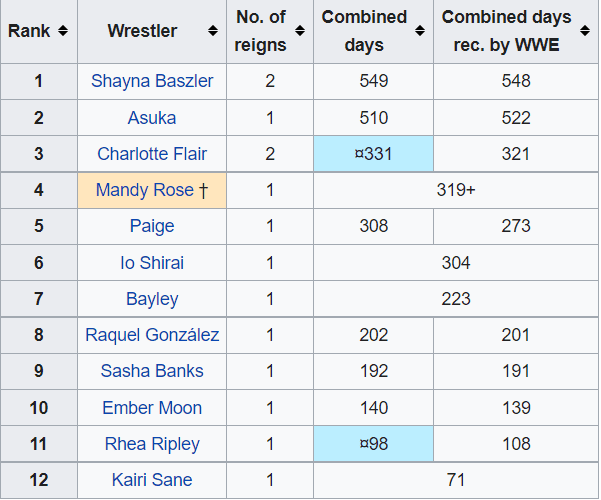Click Rhea Ripley's highlighted ¤98 cell

(373, 444)
